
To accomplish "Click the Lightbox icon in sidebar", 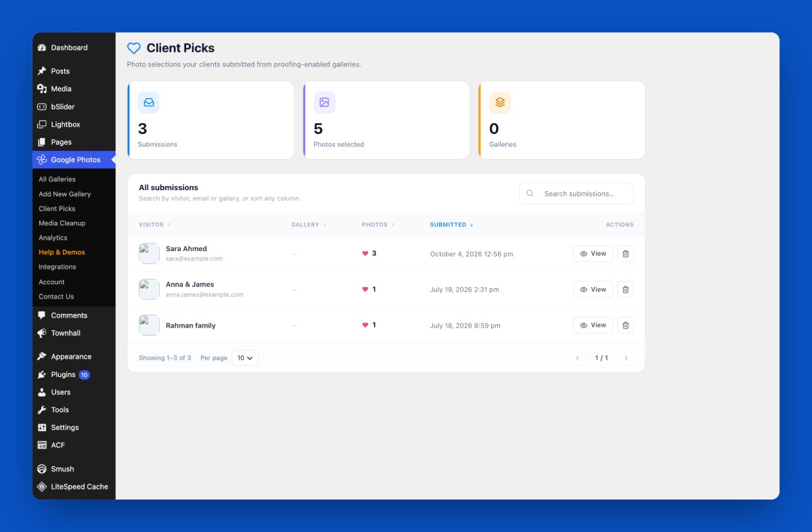I will click(x=42, y=125).
